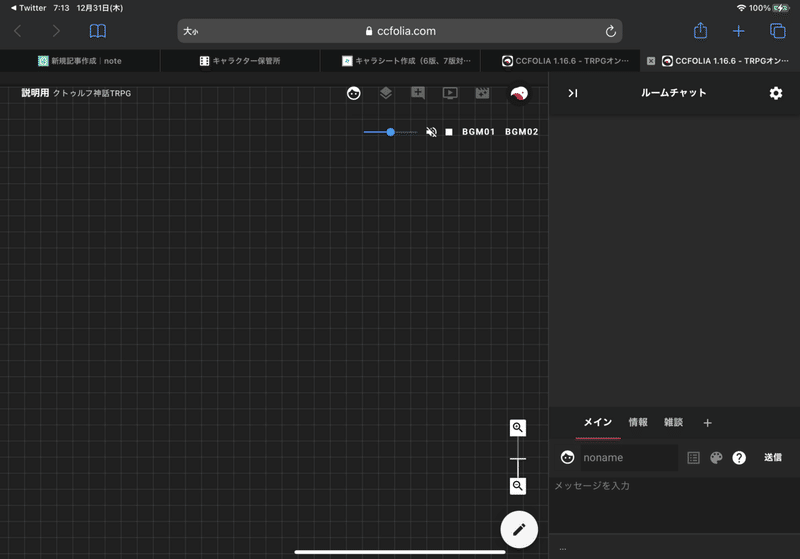Open the CCFOLIA logo menu
The height and width of the screenshot is (559, 800).
519,93
